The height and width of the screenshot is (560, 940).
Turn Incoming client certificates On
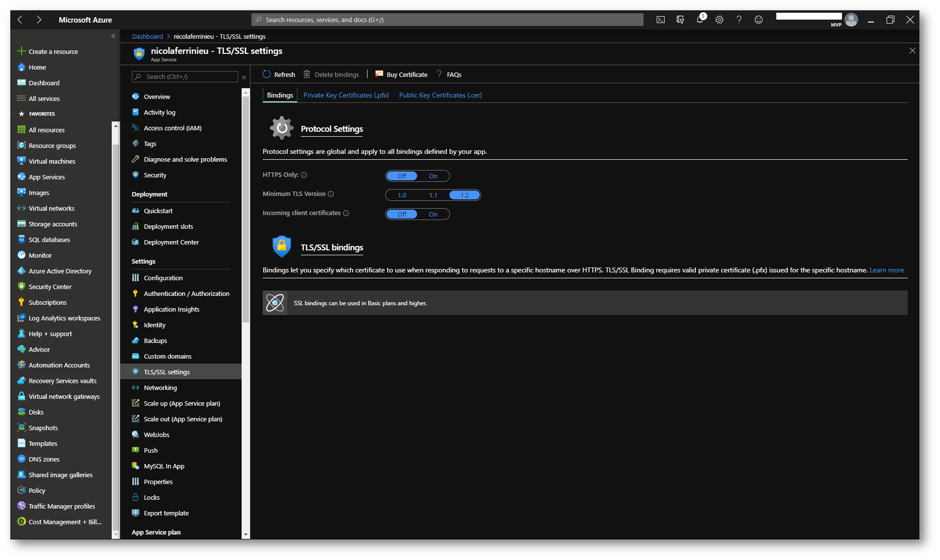pos(433,214)
